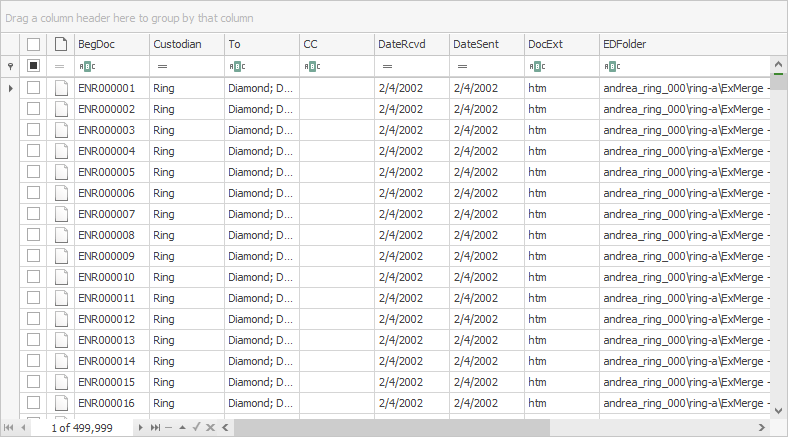Open BegDoc filter condition selector

85,66
